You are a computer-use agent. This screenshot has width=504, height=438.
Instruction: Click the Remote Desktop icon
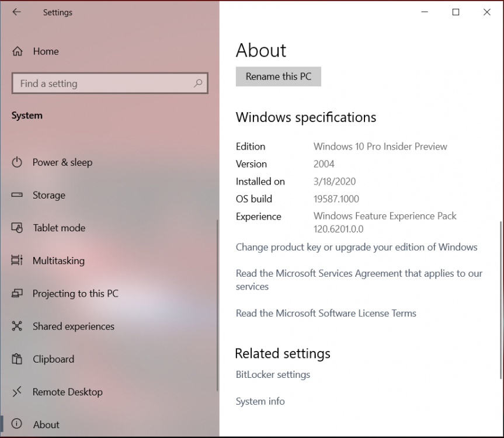pyautogui.click(x=17, y=392)
